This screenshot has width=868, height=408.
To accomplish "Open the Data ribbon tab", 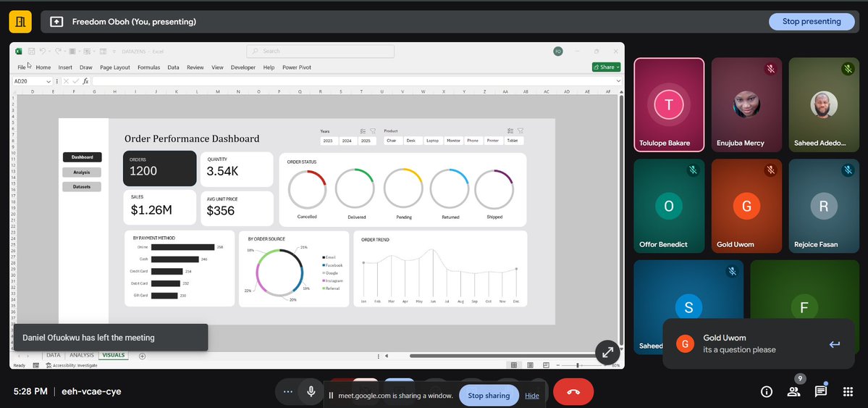I will click(173, 67).
